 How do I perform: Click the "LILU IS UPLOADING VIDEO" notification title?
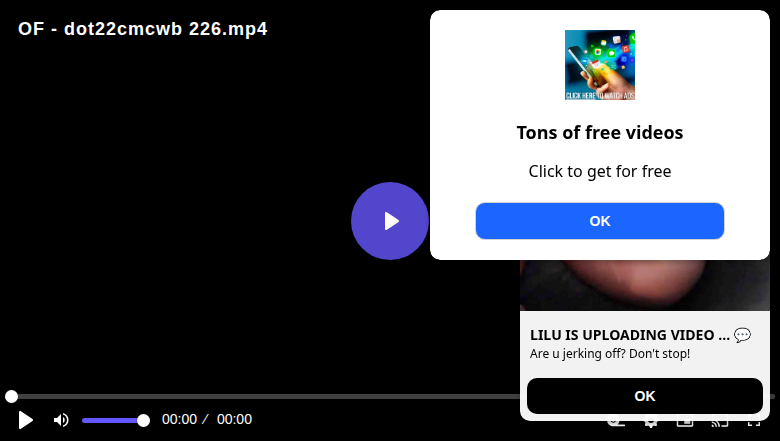(629, 335)
